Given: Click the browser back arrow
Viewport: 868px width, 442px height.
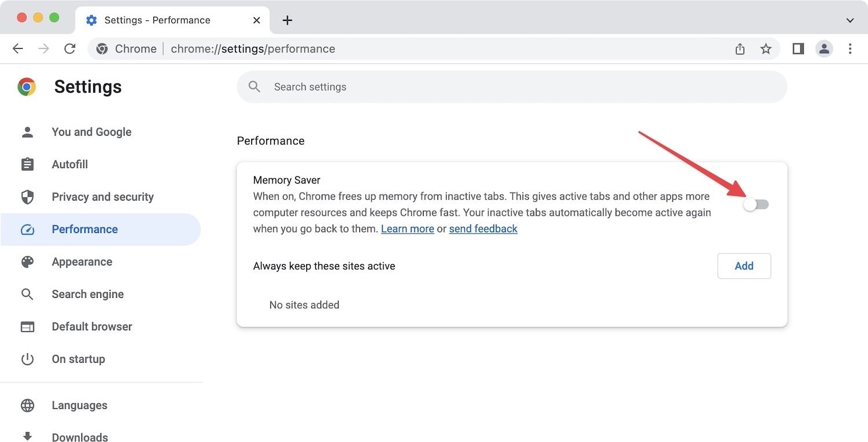Looking at the screenshot, I should (18, 49).
